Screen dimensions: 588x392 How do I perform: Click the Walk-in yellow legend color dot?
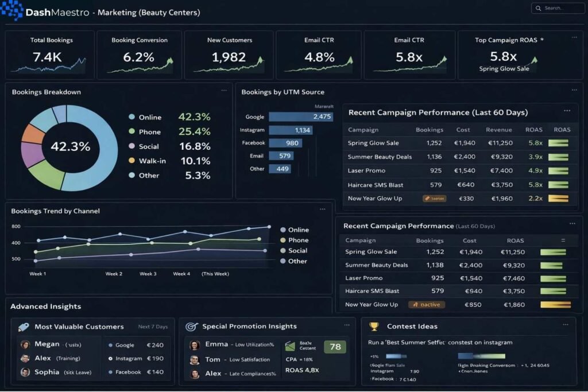131,161
